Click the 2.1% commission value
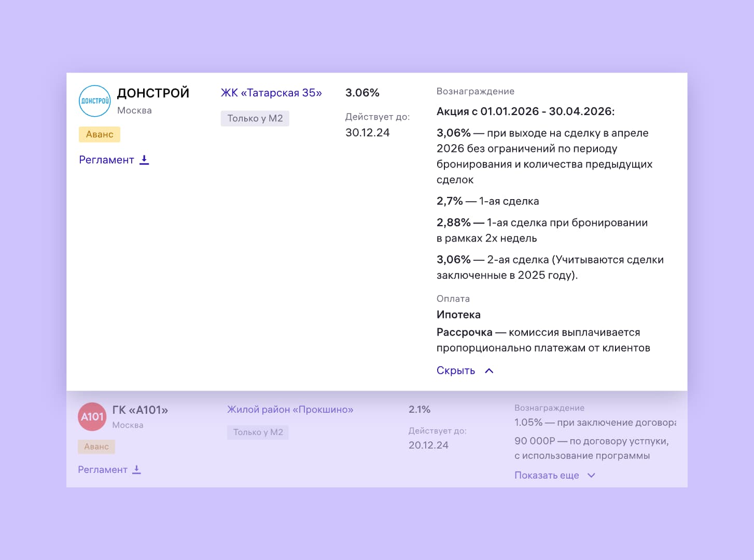The height and width of the screenshot is (560, 754). pos(420,410)
